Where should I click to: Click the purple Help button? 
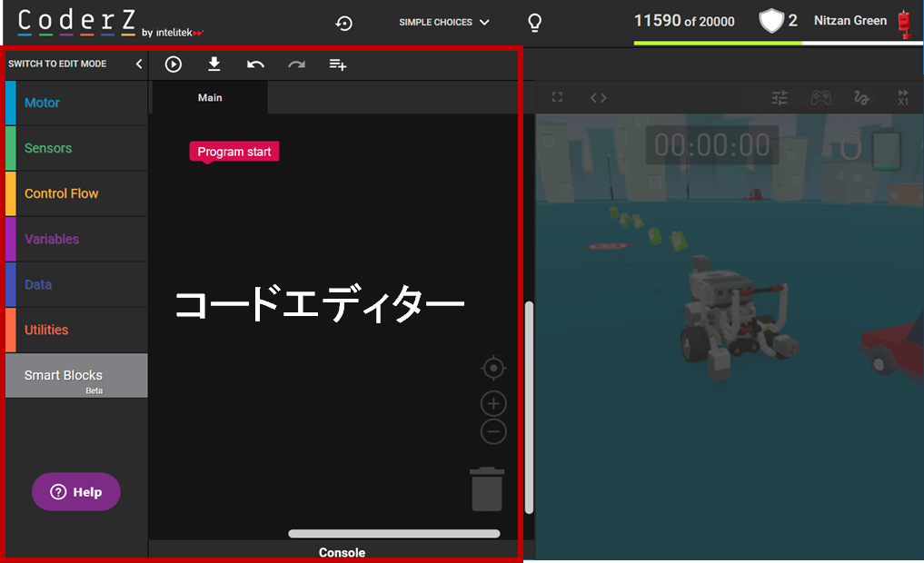pos(76,492)
